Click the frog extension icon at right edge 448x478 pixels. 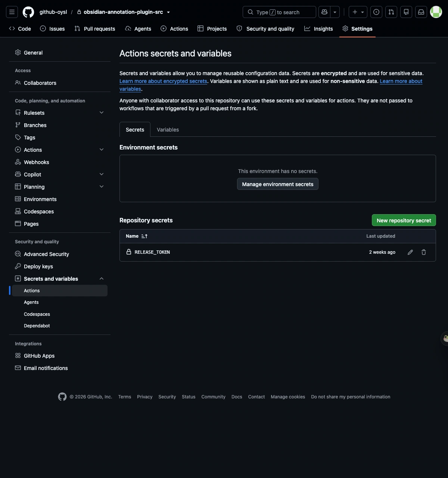click(445, 339)
